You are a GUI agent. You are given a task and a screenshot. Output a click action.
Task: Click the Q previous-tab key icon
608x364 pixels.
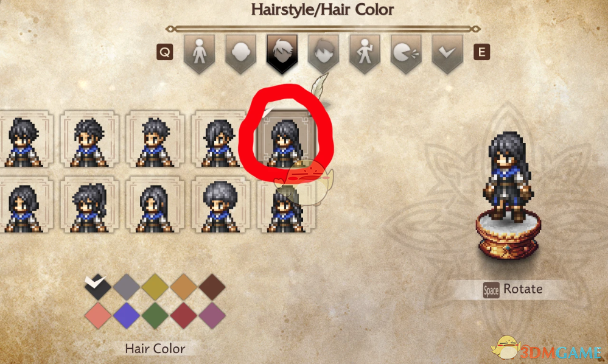click(x=165, y=52)
